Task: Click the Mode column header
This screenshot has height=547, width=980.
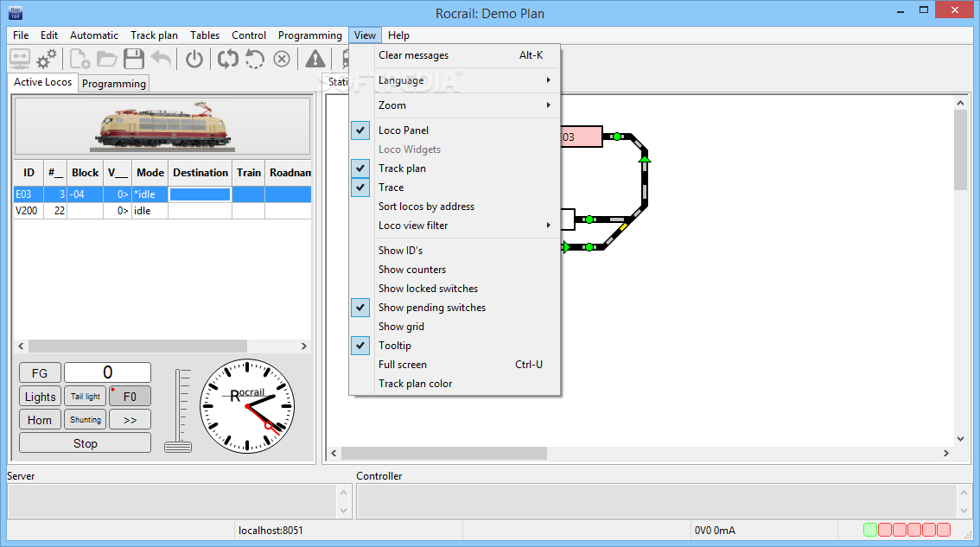Action: (150, 173)
